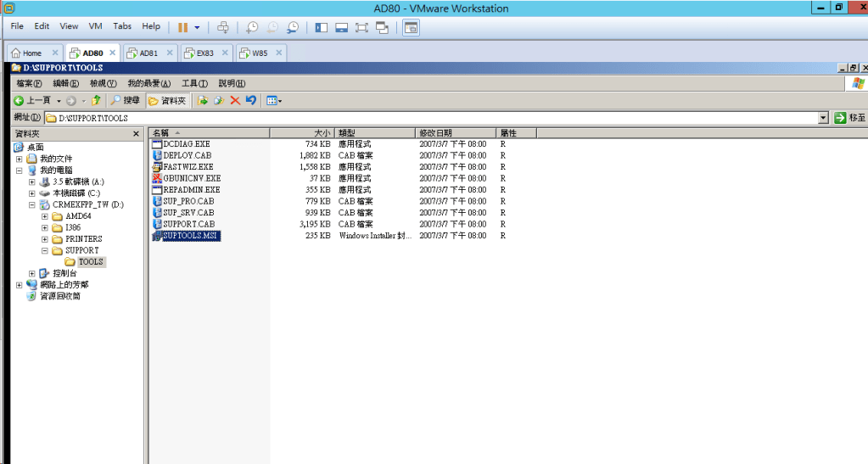The height and width of the screenshot is (464, 868).
Task: Click the red X delete icon in Explorer
Action: [235, 100]
